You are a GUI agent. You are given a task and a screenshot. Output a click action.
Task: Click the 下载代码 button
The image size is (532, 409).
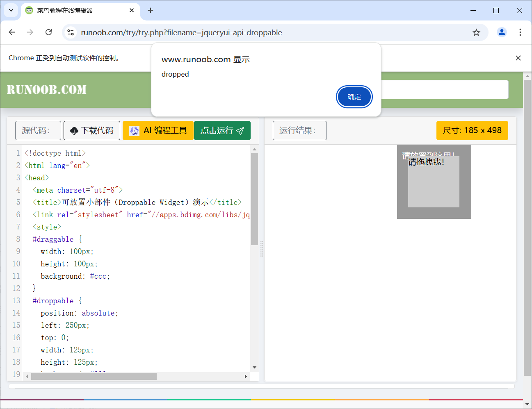pos(92,130)
